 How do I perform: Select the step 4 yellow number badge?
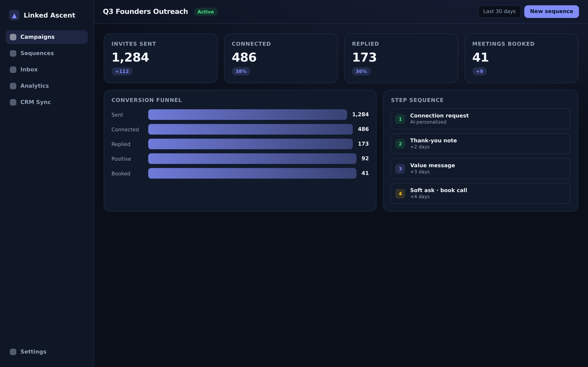[x=400, y=194]
